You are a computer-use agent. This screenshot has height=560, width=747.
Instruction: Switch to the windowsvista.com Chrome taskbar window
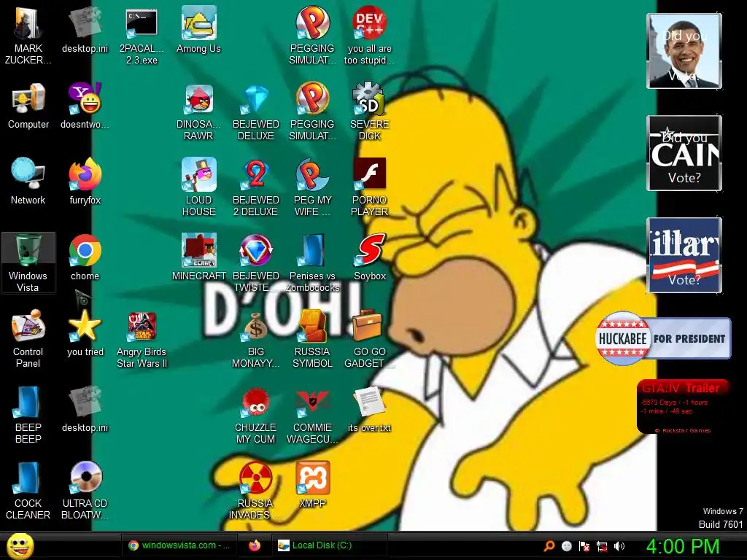click(179, 545)
